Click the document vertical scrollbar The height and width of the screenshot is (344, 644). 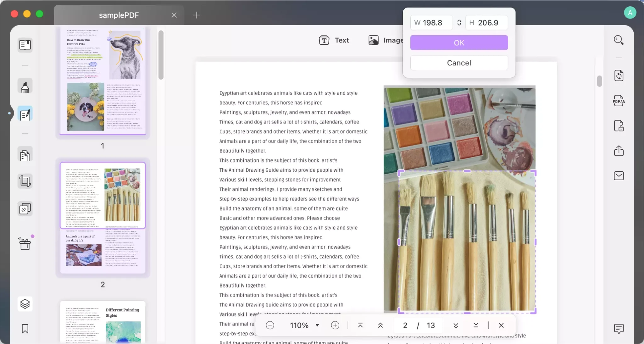tap(599, 81)
